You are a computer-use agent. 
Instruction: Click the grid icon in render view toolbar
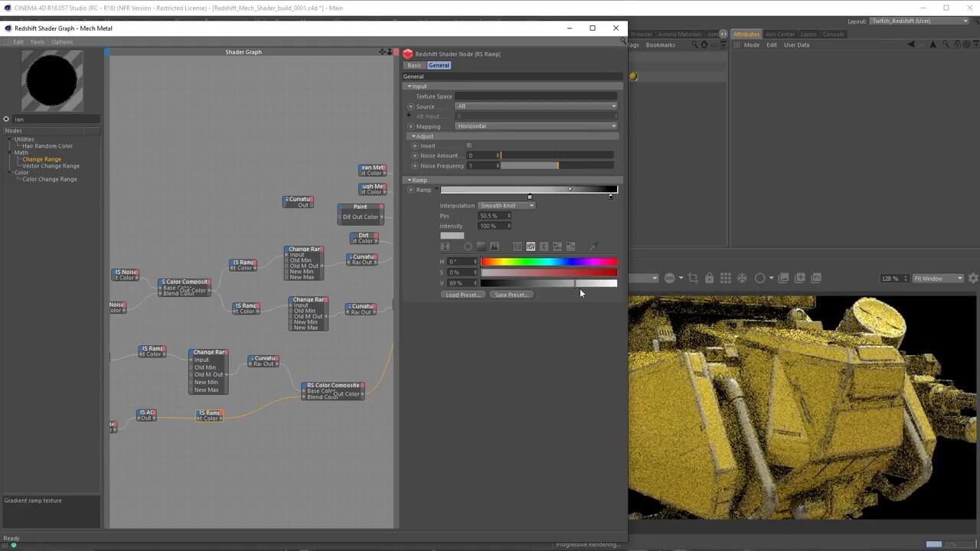pos(726,278)
